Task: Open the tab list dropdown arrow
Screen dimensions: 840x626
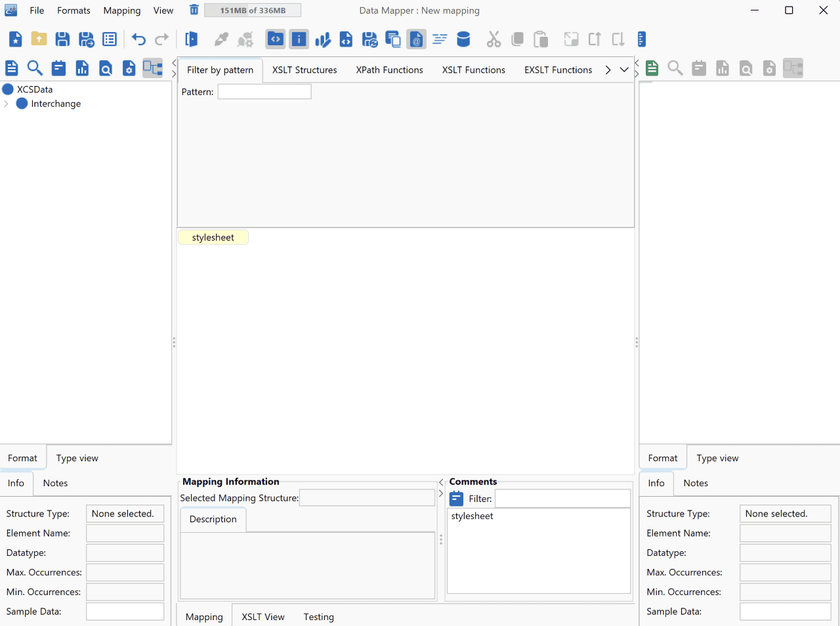Action: point(624,70)
